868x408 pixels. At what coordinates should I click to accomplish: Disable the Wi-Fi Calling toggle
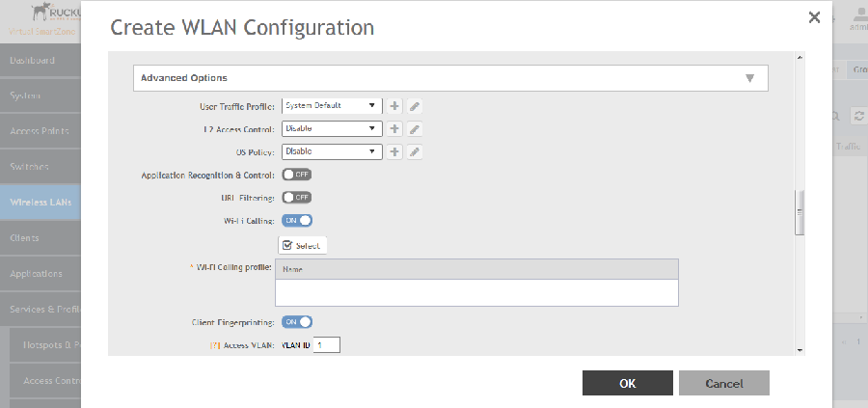[296, 221]
